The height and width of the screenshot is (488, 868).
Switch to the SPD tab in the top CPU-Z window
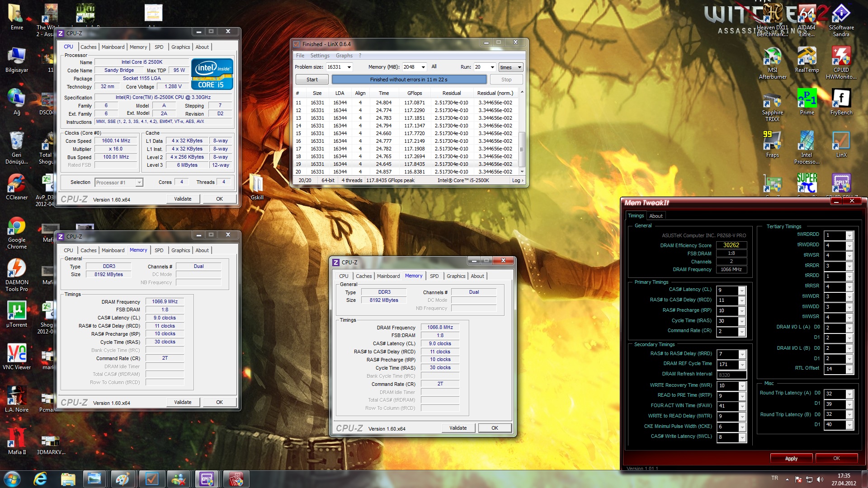tap(159, 47)
